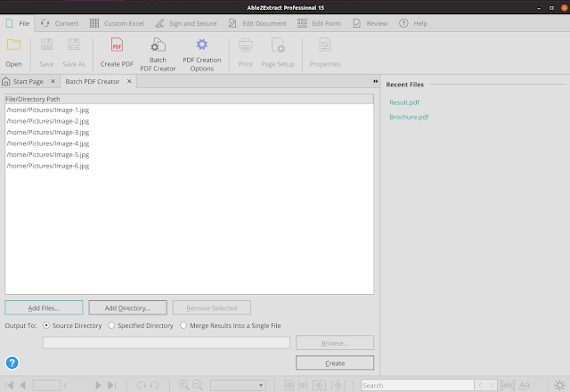Viewport: 570px width, 392px height.
Task: Click the zoom out magnifier
Action: 198,385
